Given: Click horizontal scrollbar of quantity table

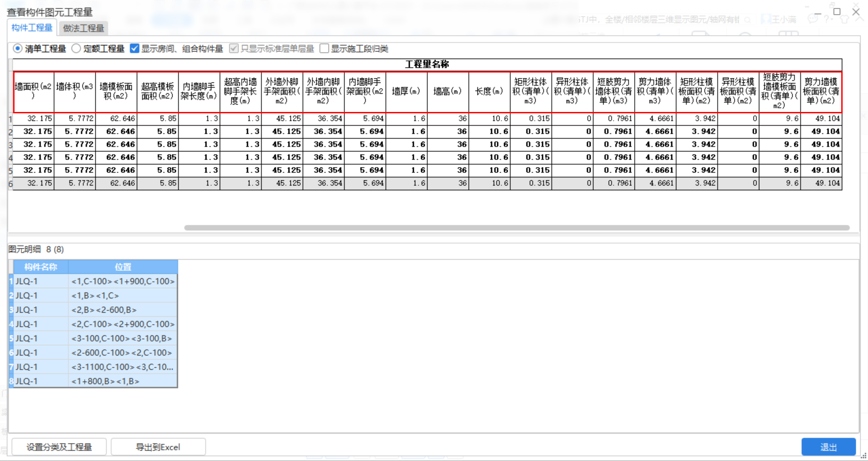Looking at the screenshot, I should [x=517, y=228].
